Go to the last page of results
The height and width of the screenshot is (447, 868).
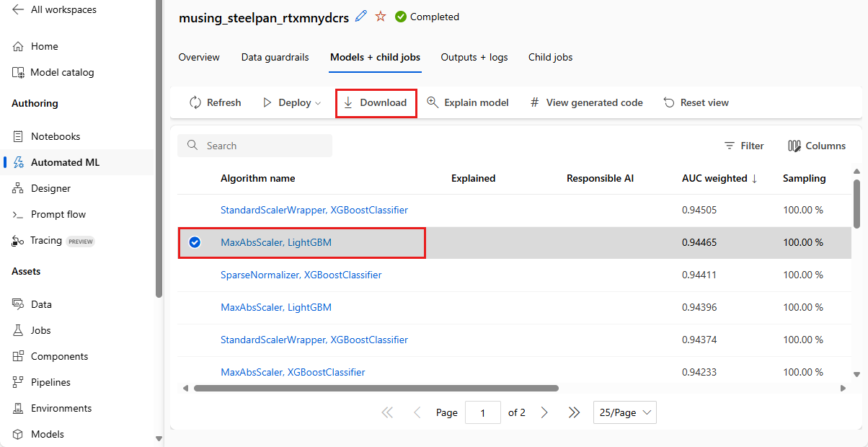(x=574, y=412)
